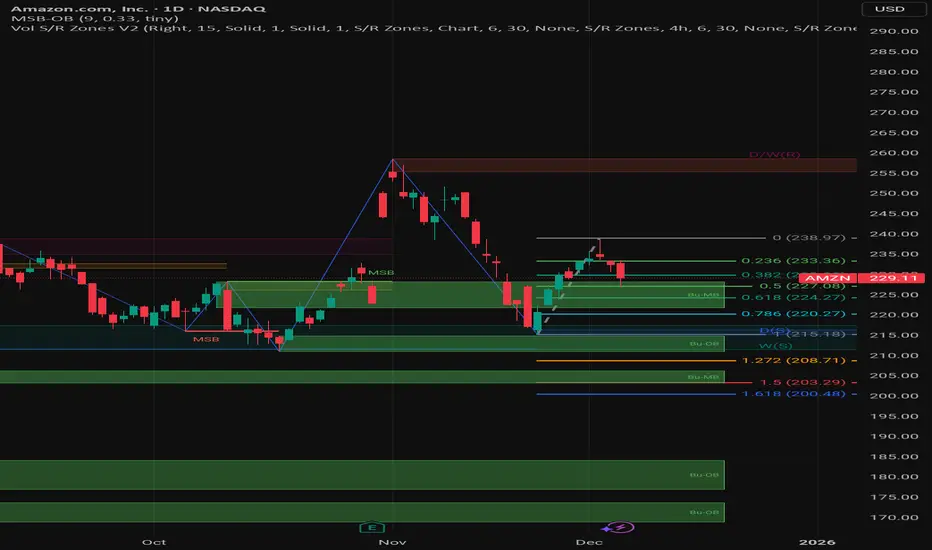Click the red AMZN price label
This screenshot has height=550, width=932.
pyautogui.click(x=827, y=278)
